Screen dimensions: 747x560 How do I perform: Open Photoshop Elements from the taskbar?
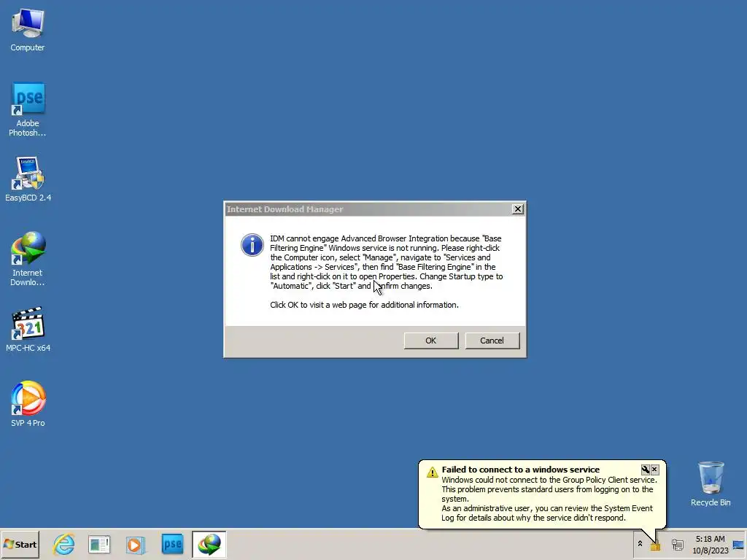click(172, 544)
